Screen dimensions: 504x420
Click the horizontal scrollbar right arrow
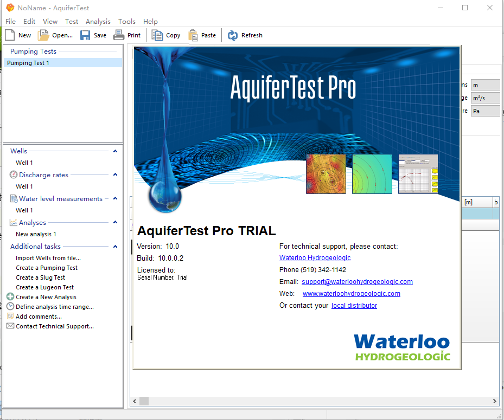coord(494,401)
